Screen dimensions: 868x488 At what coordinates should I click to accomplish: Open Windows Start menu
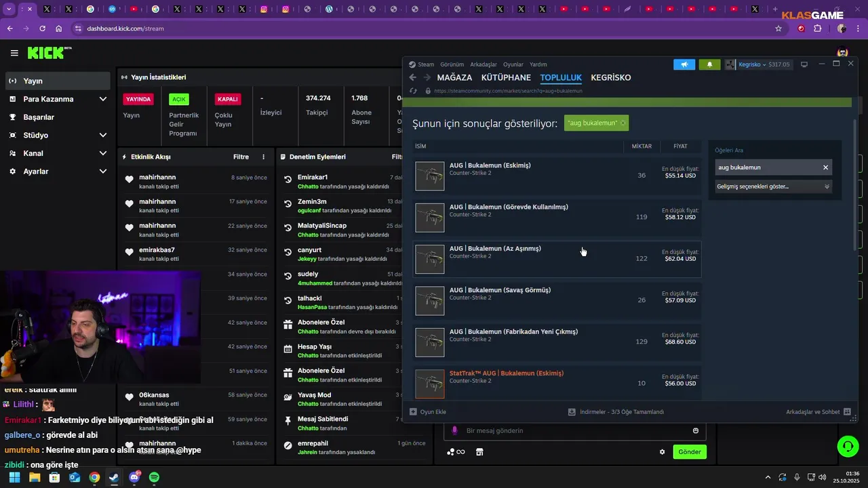15,477
